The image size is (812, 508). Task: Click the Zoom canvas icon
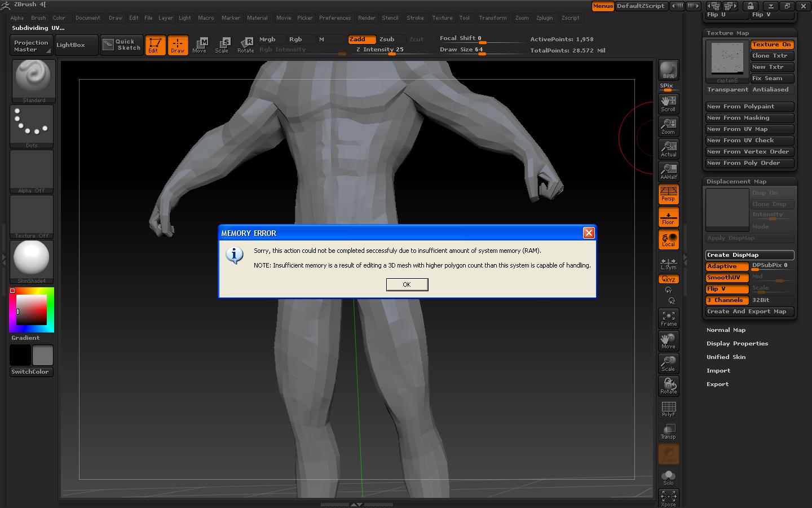[x=668, y=125]
